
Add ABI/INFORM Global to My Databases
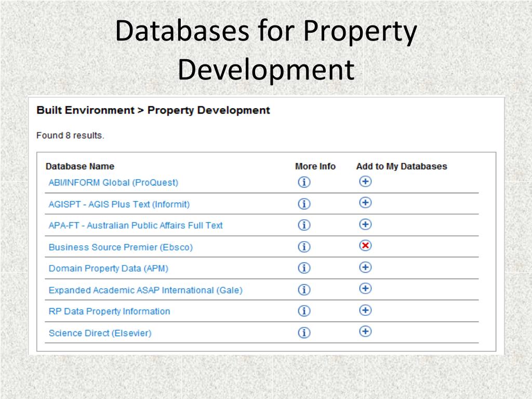point(365,181)
